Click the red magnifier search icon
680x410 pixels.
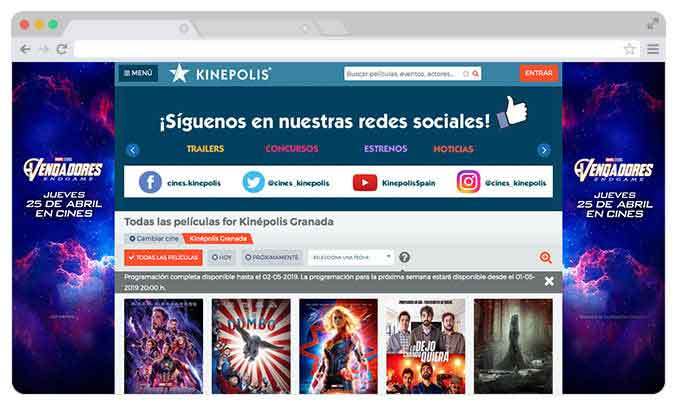[476, 74]
